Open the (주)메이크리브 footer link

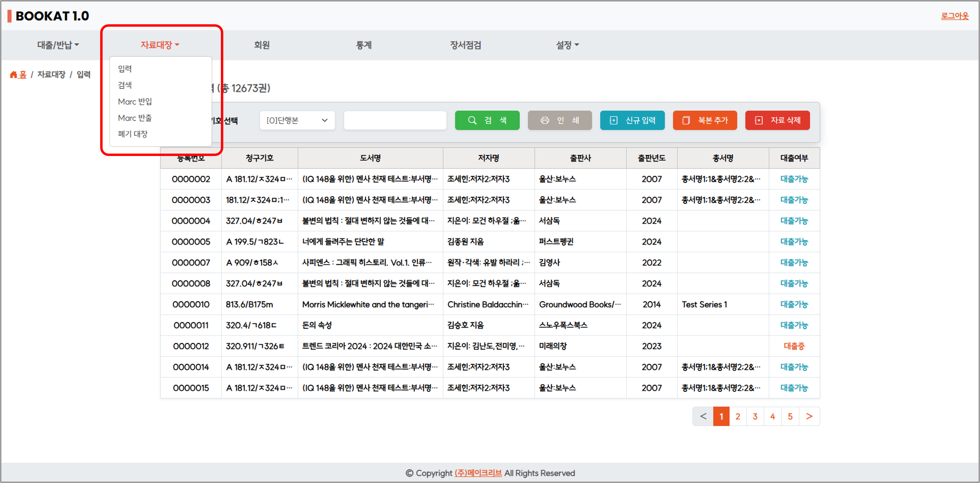point(478,473)
